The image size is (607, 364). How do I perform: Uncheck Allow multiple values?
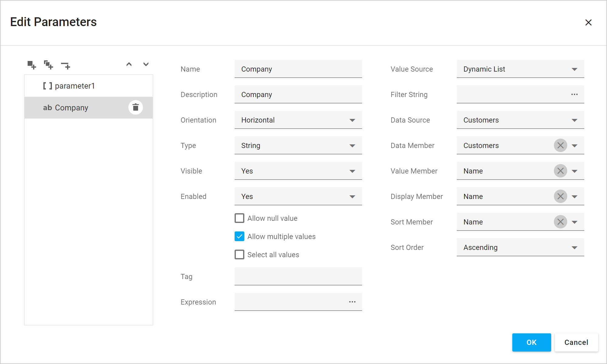click(x=239, y=236)
